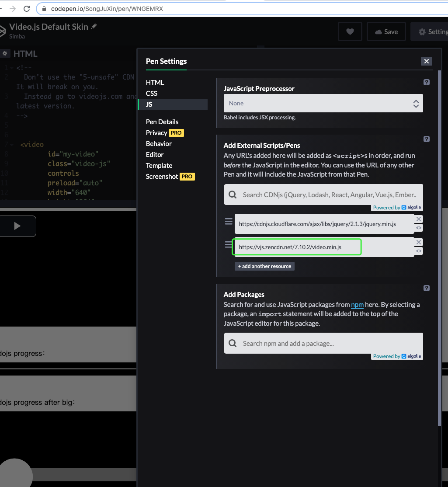Edit pen title with pencil icon
The height and width of the screenshot is (487, 448).
94,27
